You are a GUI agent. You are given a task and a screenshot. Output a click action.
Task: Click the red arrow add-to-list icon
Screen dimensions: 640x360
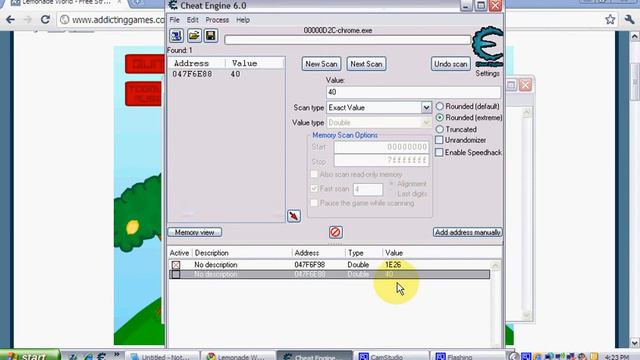(x=294, y=216)
